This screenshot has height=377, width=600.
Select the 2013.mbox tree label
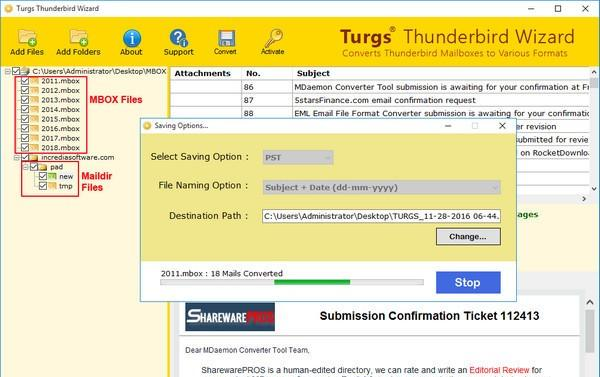pyautogui.click(x=60, y=100)
